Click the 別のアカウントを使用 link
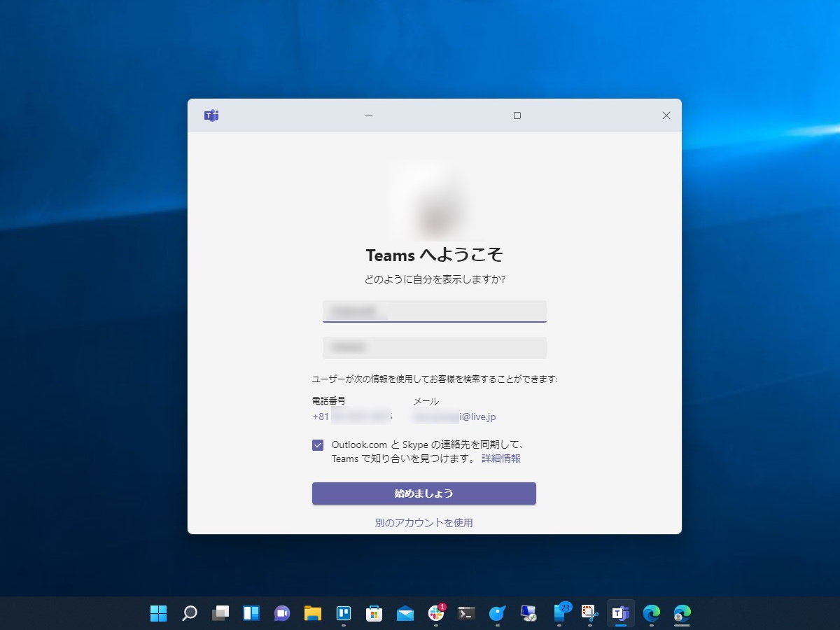The width and height of the screenshot is (840, 630). coord(423,522)
